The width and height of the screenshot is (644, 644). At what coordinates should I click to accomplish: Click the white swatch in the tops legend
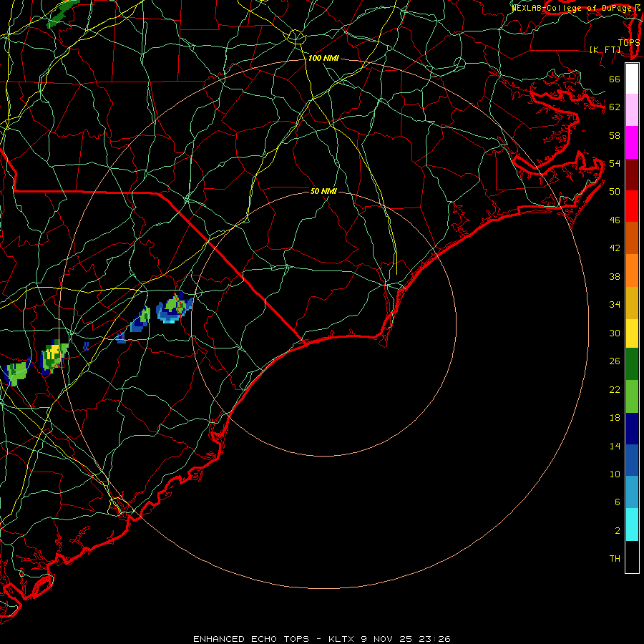point(632,79)
